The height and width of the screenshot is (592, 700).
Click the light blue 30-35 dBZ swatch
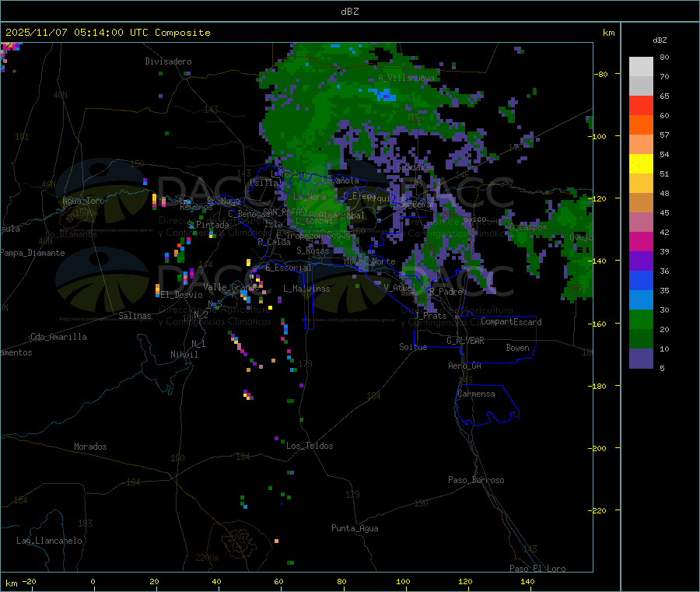coord(641,300)
